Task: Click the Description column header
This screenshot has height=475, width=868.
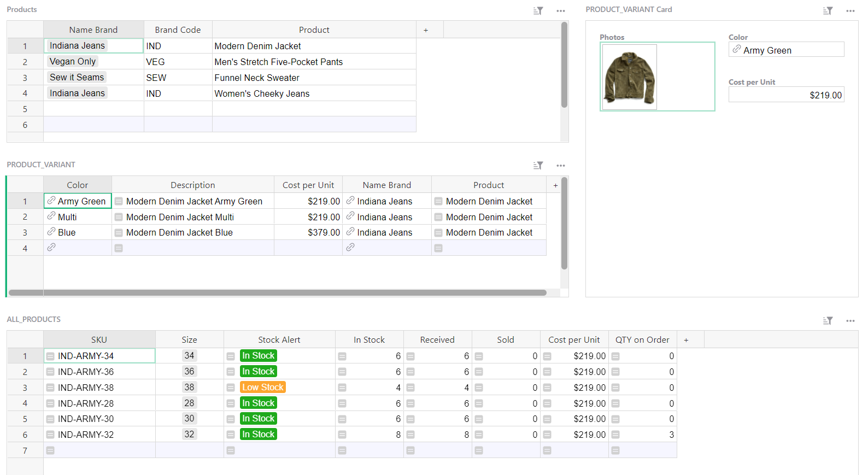Action: click(192, 185)
